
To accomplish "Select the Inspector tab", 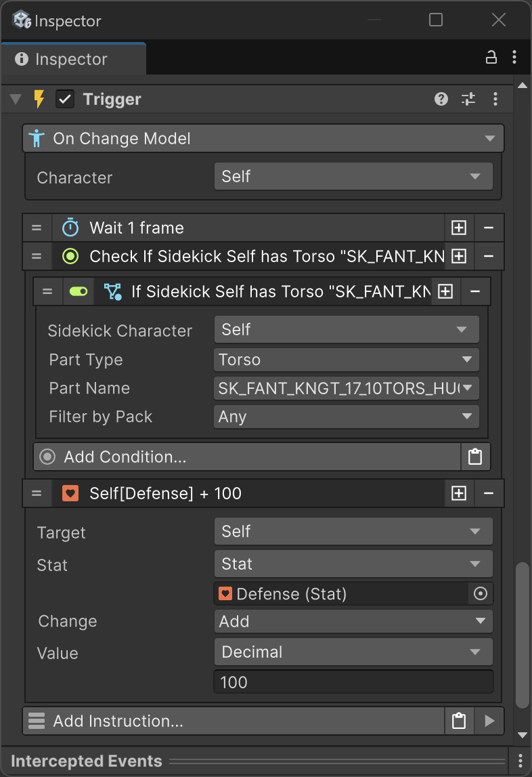I will click(x=71, y=60).
